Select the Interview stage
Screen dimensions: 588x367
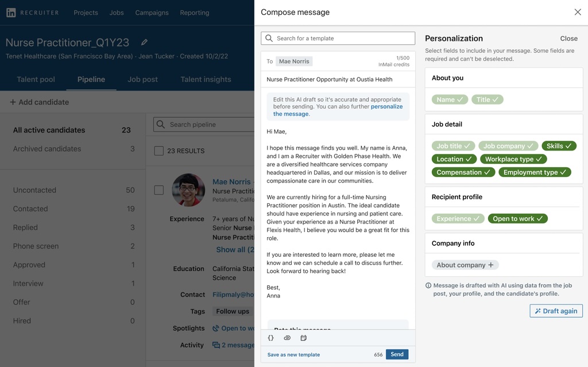[x=73, y=283]
